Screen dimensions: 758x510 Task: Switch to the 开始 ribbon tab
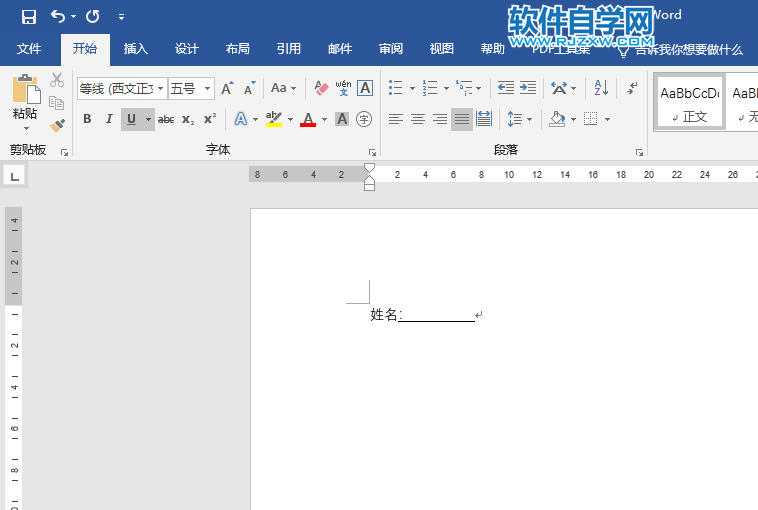85,49
